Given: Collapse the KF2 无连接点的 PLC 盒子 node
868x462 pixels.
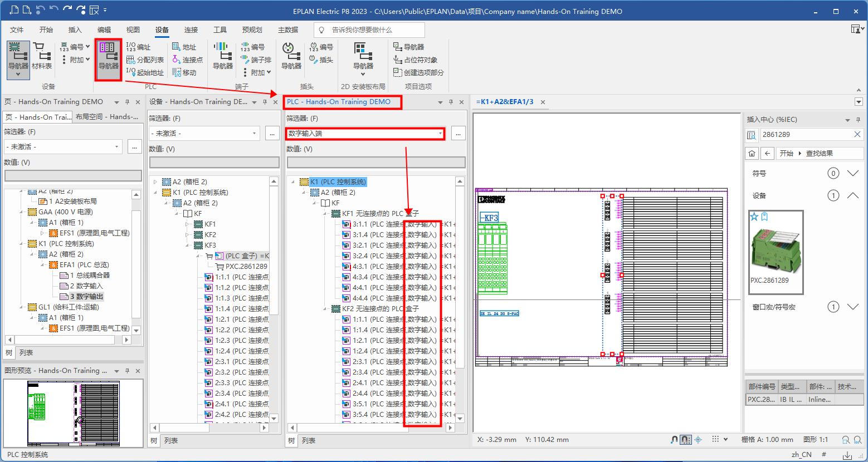Looking at the screenshot, I should [x=325, y=308].
